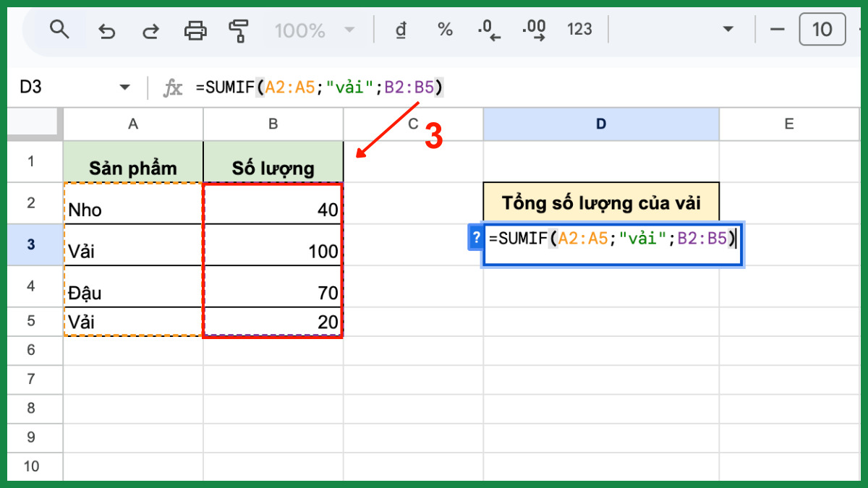Image resolution: width=868 pixels, height=488 pixels.
Task: Click the font size field showing 10
Action: 822,30
